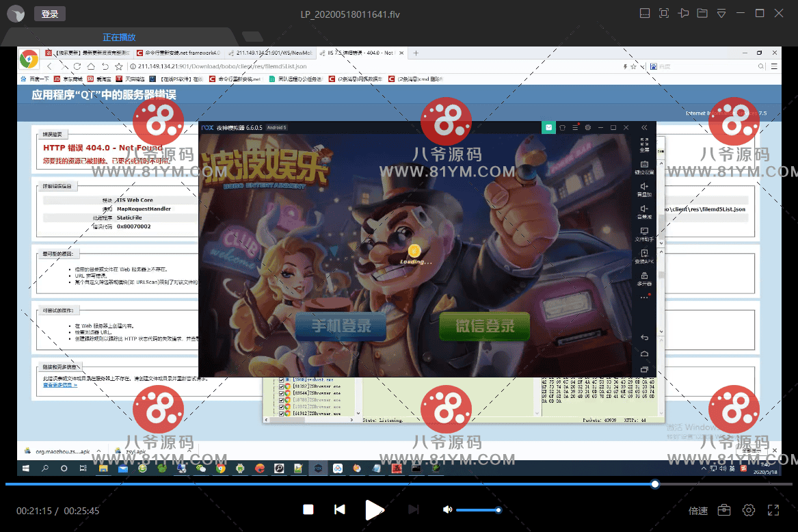Open Nox 文件助手 file assistant
798x532 pixels.
(x=644, y=234)
